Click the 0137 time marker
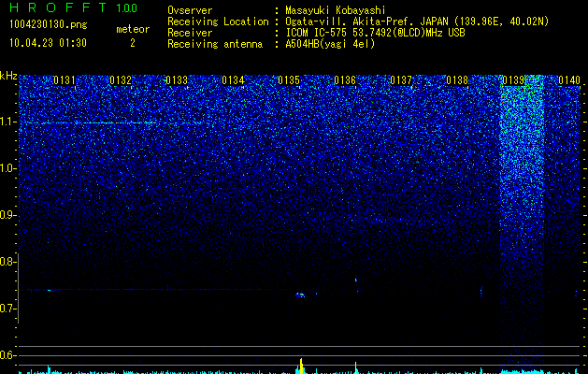This screenshot has width=588, height=374. 401,80
